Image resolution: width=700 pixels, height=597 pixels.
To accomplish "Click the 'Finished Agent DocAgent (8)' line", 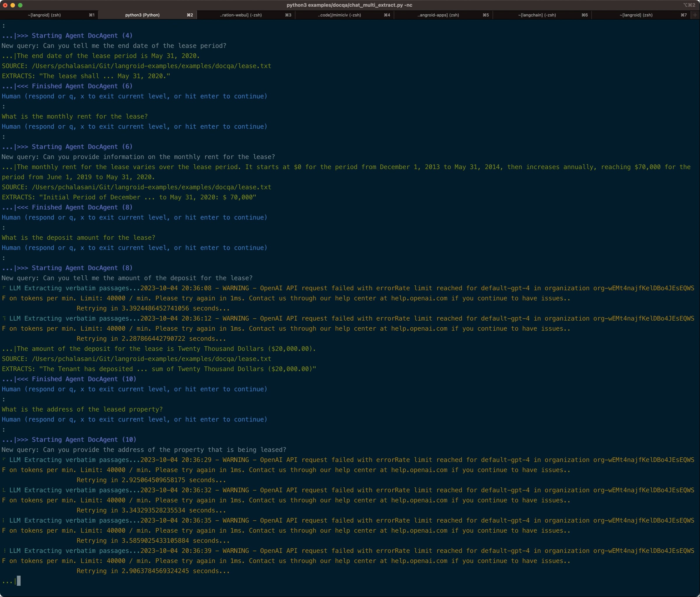I will [67, 207].
